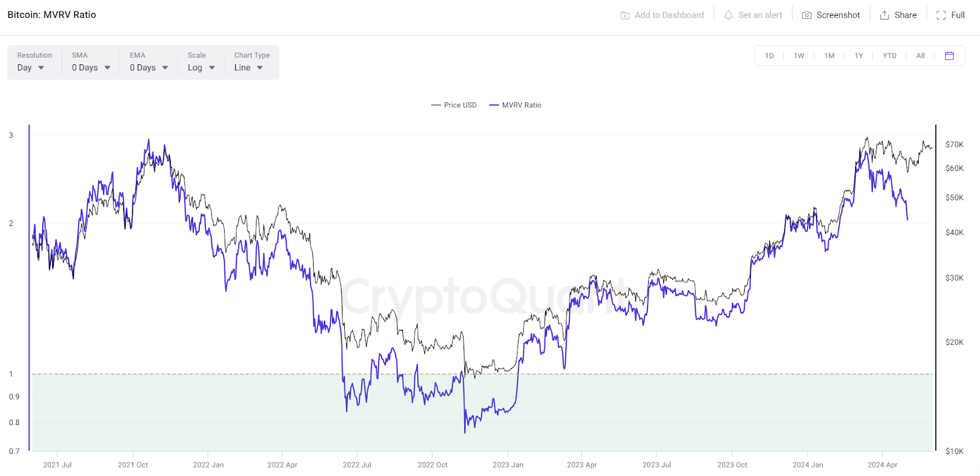Click the 2023 Jan x-axis label

pyautogui.click(x=508, y=465)
